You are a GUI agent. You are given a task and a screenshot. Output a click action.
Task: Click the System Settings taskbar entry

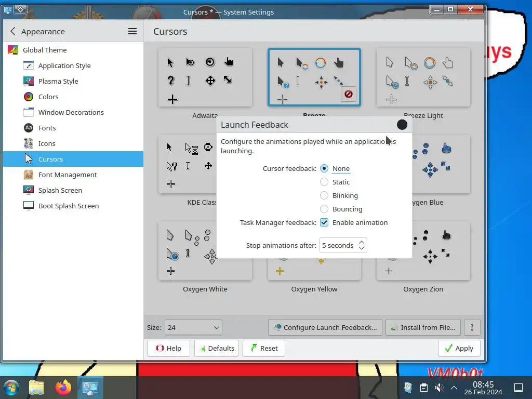click(x=90, y=388)
